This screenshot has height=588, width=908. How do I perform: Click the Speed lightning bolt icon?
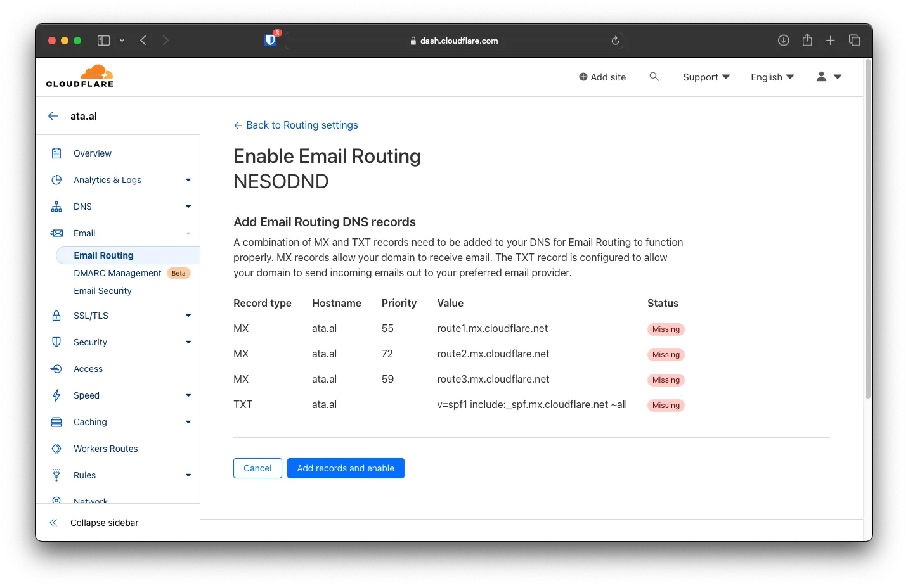pyautogui.click(x=56, y=395)
